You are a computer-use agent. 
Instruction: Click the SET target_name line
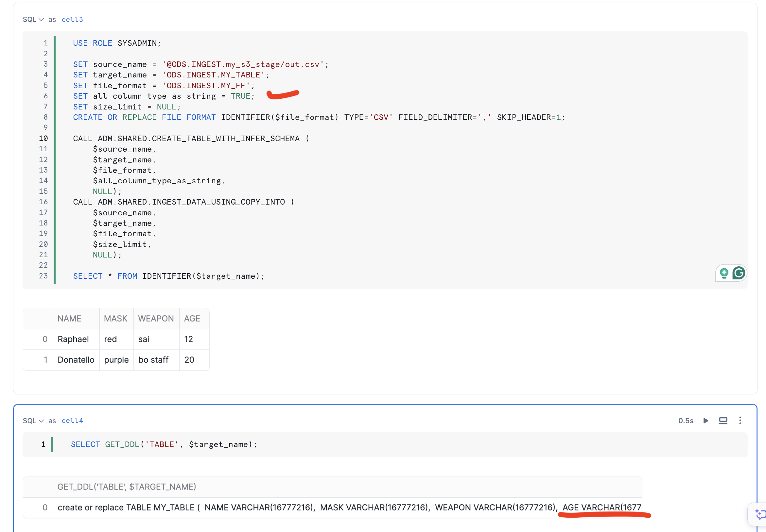point(171,75)
